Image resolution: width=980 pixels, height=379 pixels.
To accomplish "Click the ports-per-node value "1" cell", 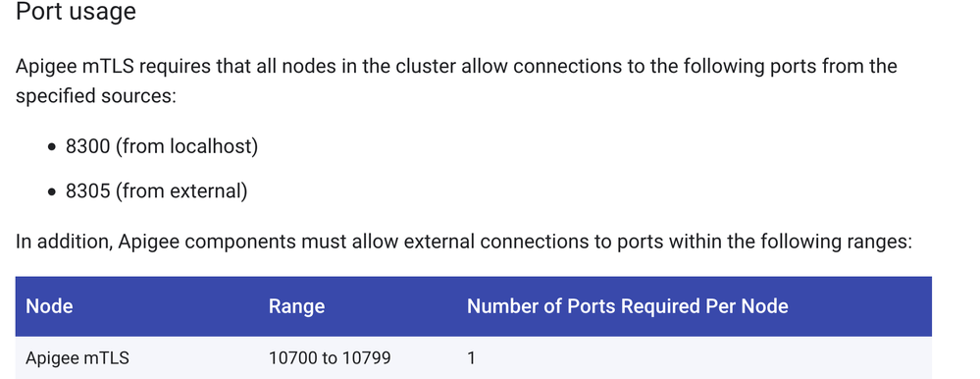I will click(x=471, y=357).
